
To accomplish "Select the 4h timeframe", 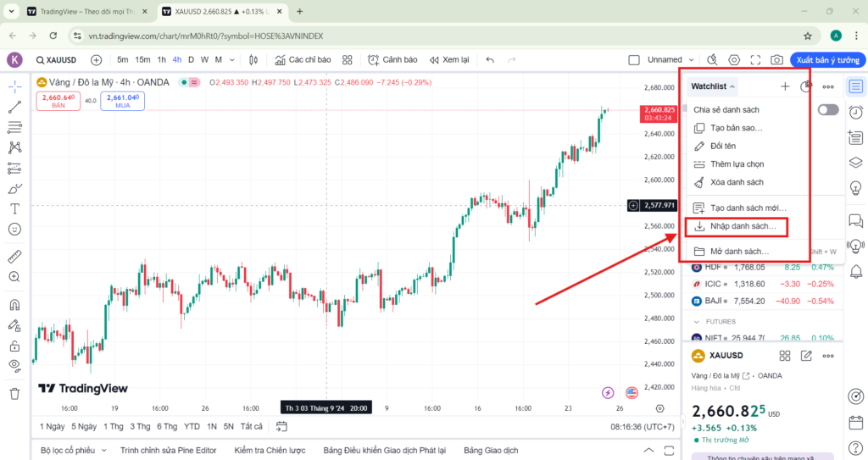I will pyautogui.click(x=176, y=60).
